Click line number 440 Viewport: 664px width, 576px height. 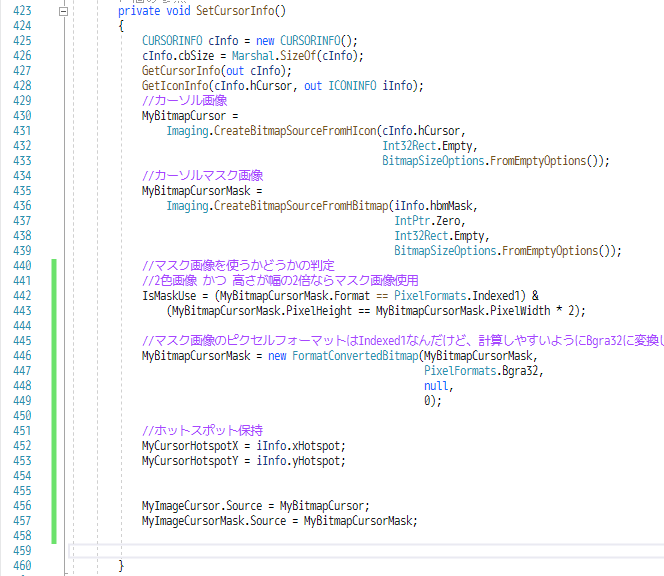pyautogui.click(x=22, y=266)
